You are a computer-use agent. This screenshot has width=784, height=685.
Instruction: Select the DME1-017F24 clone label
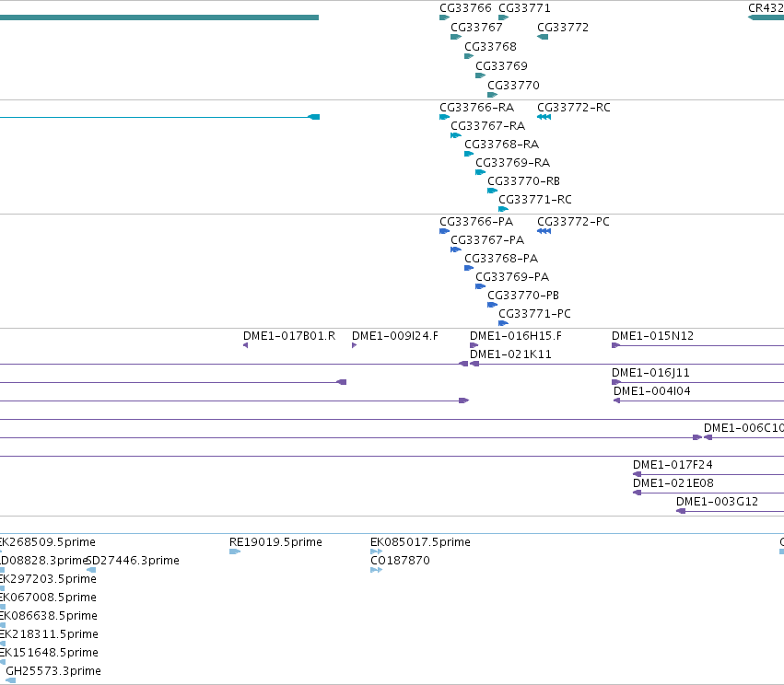[x=673, y=465]
